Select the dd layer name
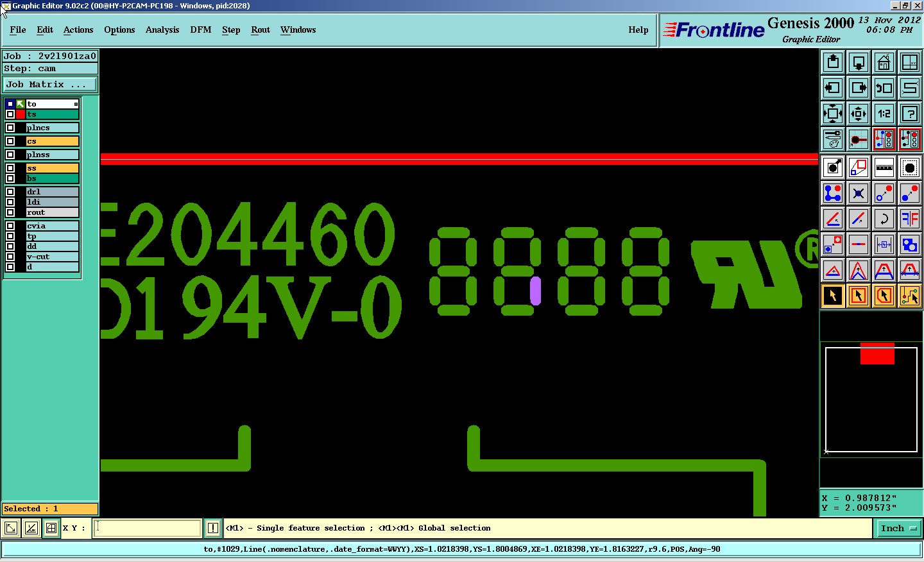Viewport: 924px width, 562px height. [53, 246]
